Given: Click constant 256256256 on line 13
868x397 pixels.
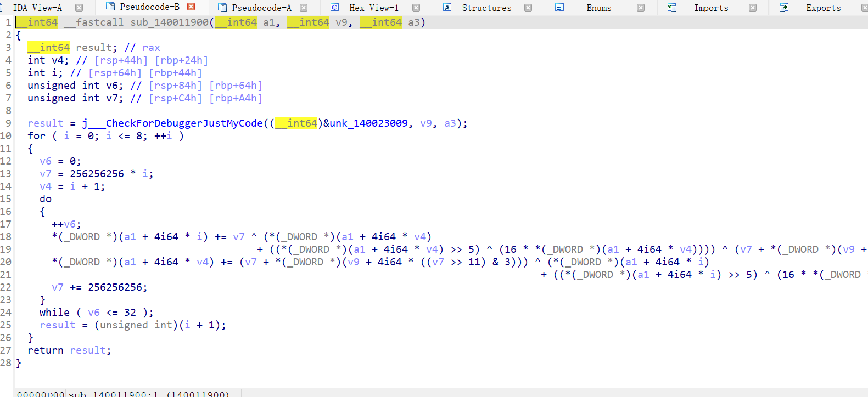Looking at the screenshot, I should pos(97,173).
